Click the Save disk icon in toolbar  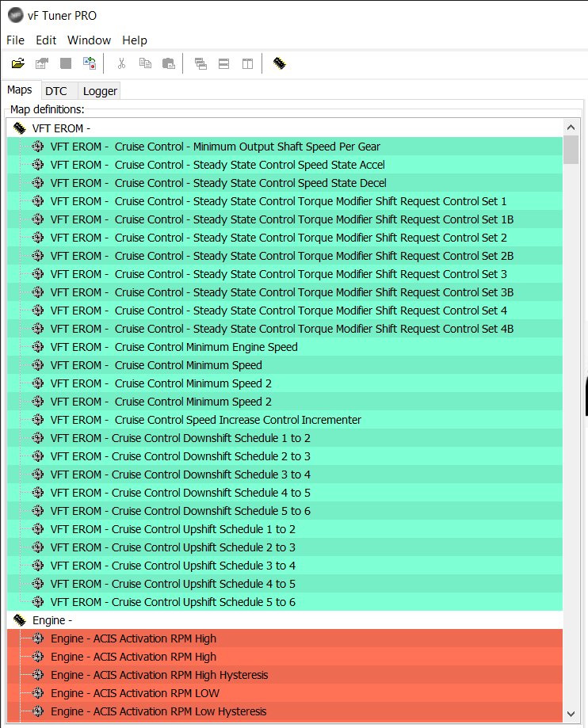click(66, 63)
